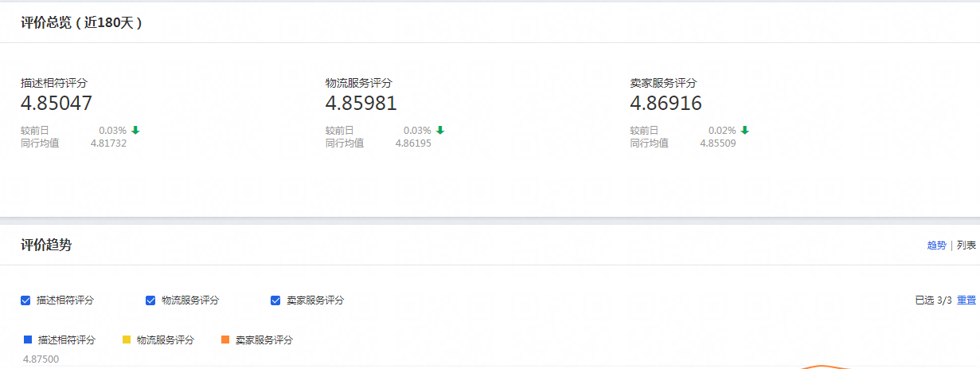Switch to 列表 view

pos(966,245)
